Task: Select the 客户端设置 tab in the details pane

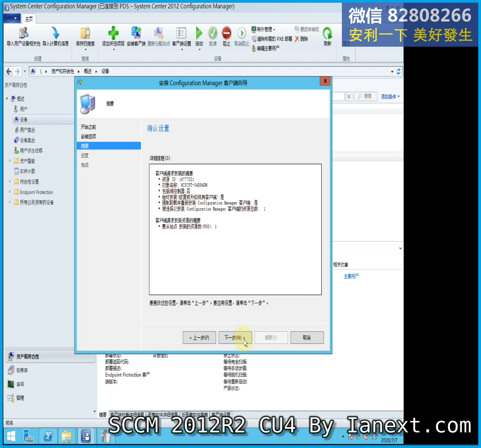Action: (221, 415)
